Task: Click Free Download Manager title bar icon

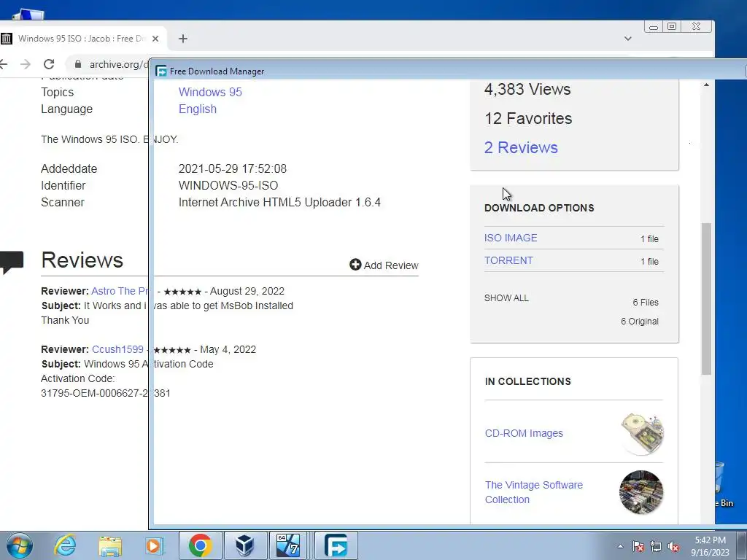Action: pos(161,71)
